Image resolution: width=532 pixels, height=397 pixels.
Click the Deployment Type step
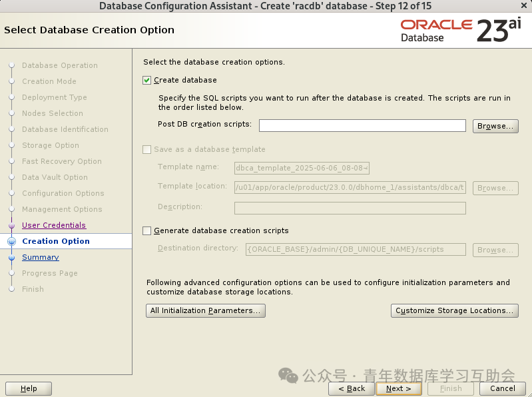click(x=55, y=97)
